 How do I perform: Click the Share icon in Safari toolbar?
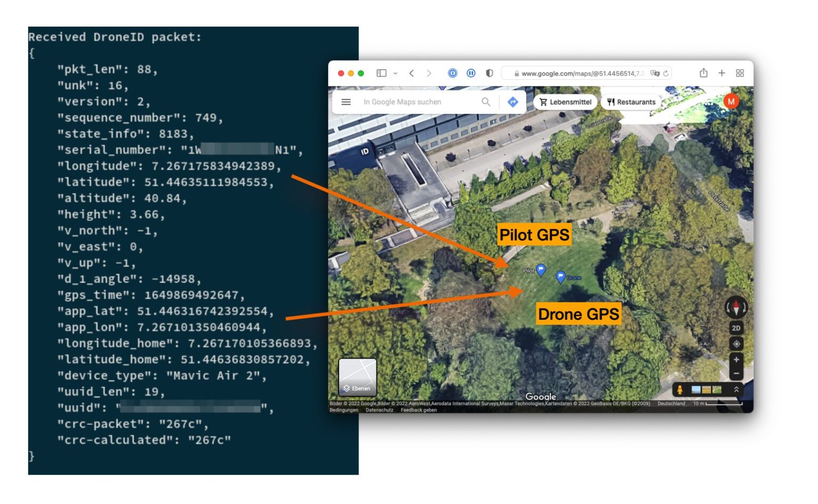[x=704, y=72]
